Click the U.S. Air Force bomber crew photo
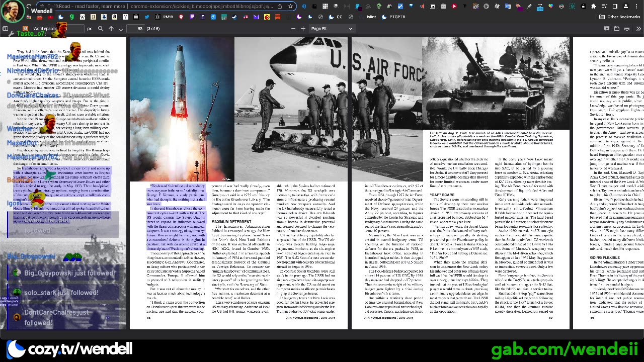Image resolution: width=644 pixels, height=362 pixels. (328, 109)
